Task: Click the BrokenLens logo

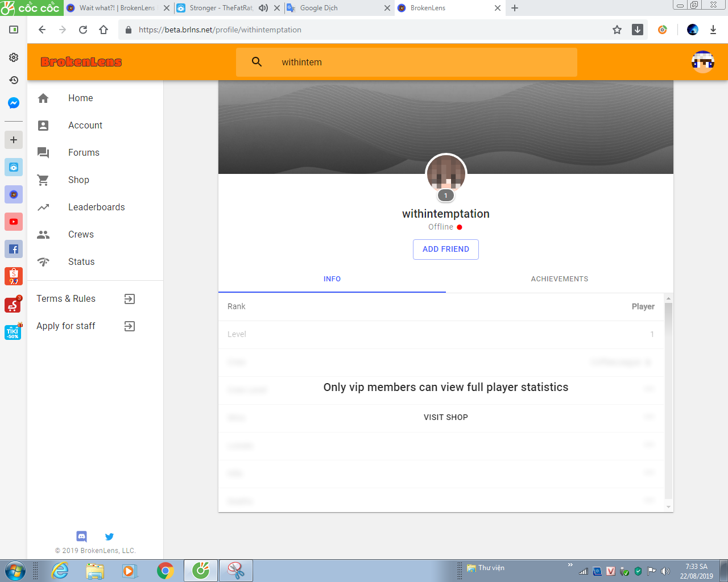Action: [x=81, y=62]
